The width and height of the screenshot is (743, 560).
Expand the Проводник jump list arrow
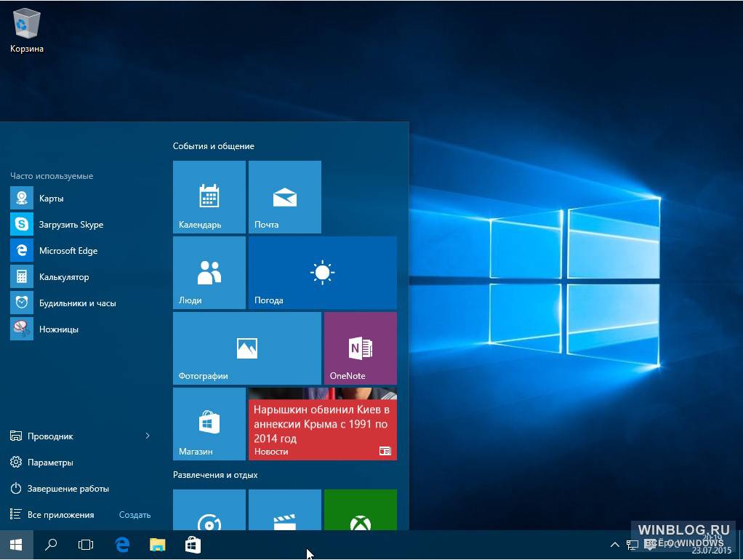(148, 436)
